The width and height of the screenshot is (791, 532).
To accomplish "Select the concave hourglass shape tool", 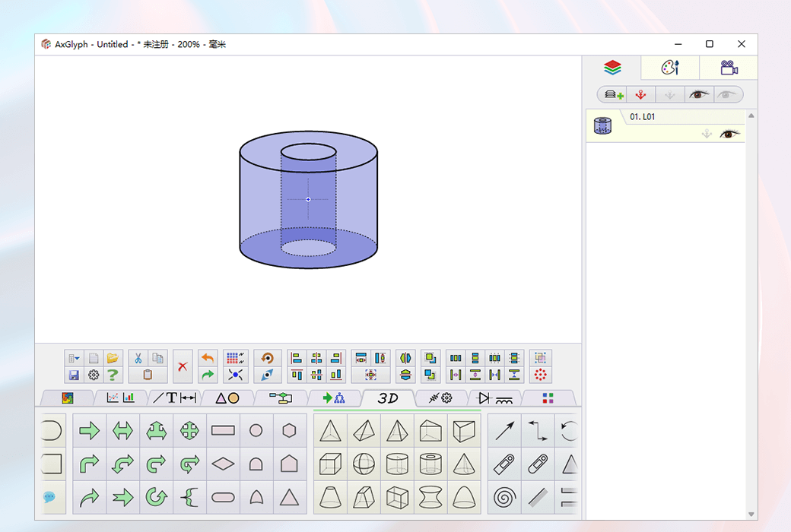I will (430, 497).
